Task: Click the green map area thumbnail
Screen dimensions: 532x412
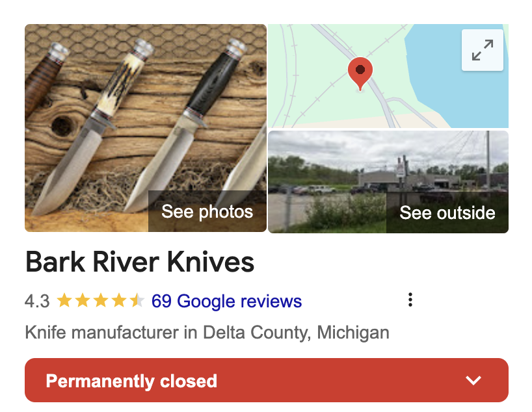Action: tap(388, 76)
